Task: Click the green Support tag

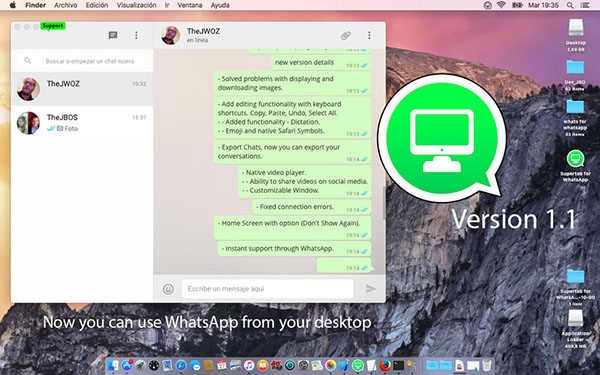Action: (53, 26)
